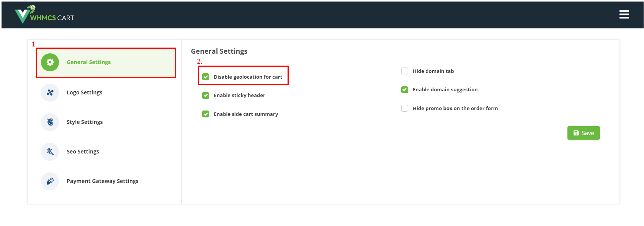Toggle Enable sticky header checkbox

[x=206, y=95]
